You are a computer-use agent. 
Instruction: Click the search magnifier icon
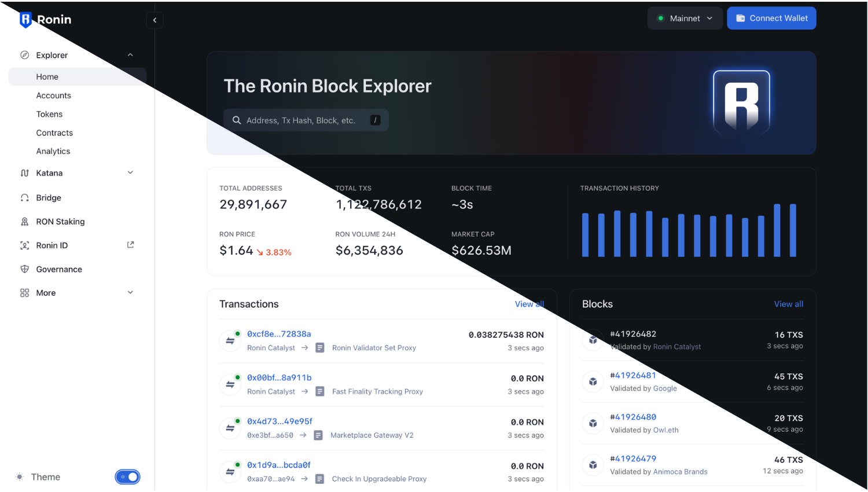click(237, 120)
